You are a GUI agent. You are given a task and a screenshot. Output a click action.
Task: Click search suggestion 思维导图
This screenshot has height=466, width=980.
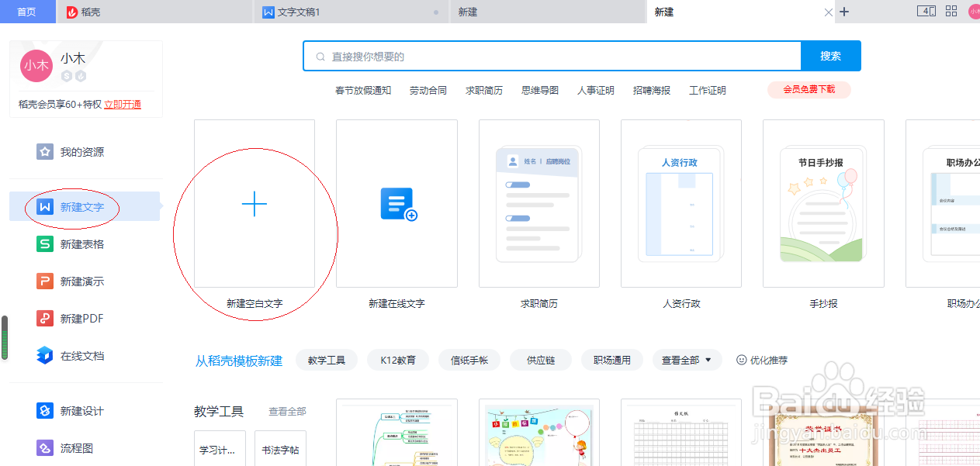coord(540,90)
